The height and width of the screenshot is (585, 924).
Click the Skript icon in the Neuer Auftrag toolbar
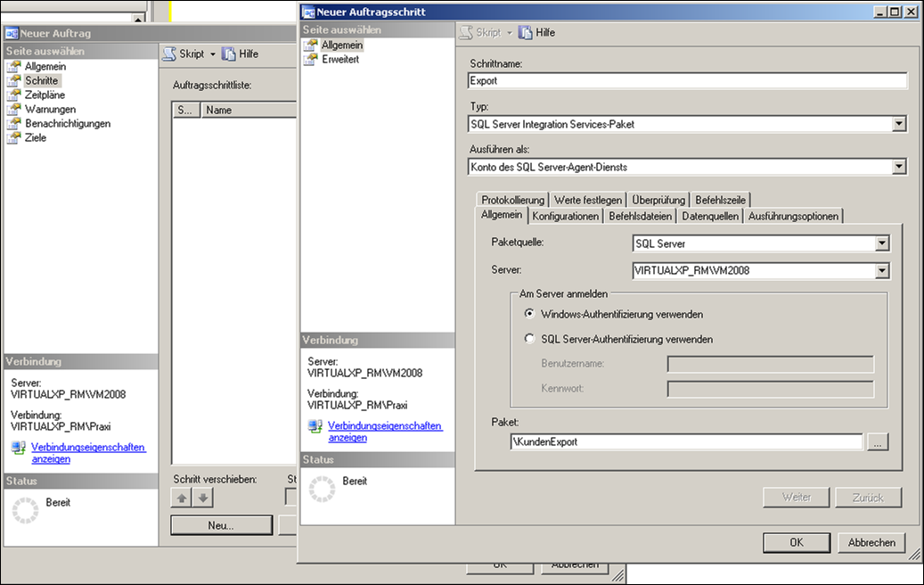169,54
